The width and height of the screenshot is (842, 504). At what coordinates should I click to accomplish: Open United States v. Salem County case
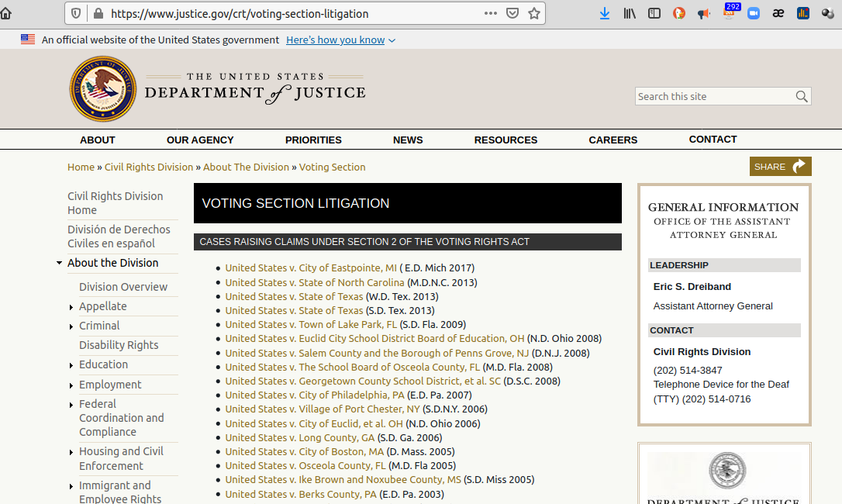pyautogui.click(x=377, y=353)
